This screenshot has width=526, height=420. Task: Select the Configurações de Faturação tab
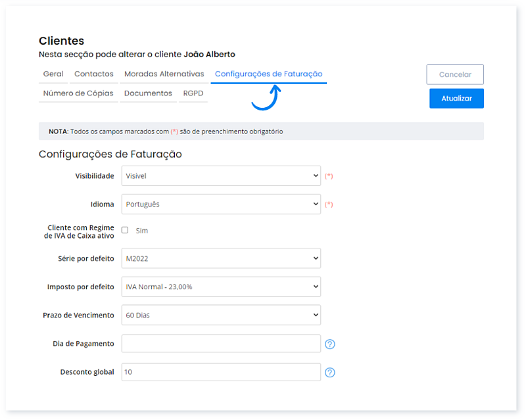click(x=268, y=74)
